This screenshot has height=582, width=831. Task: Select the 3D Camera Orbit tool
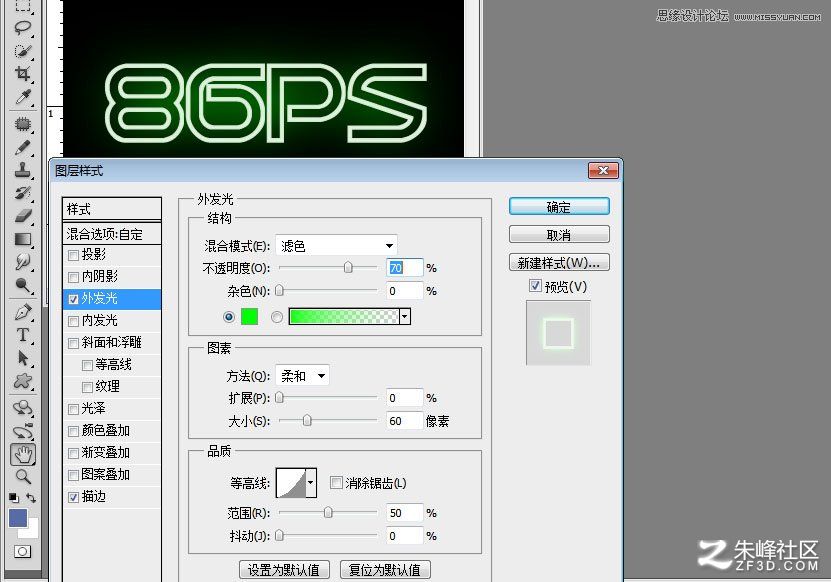[x=23, y=431]
